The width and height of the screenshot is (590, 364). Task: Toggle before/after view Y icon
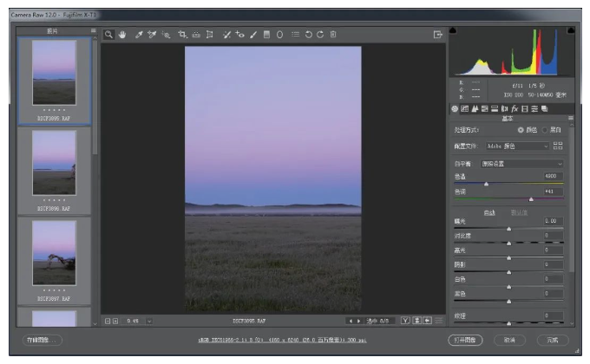[405, 321]
